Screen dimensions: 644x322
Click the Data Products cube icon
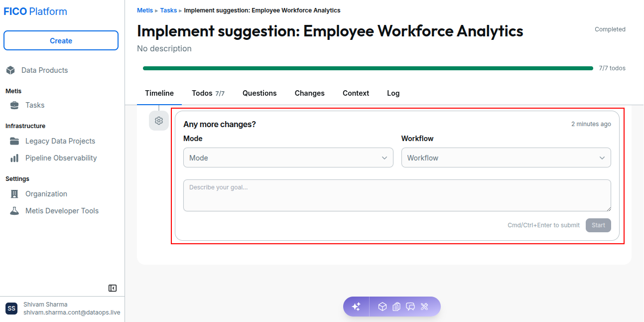click(x=10, y=70)
